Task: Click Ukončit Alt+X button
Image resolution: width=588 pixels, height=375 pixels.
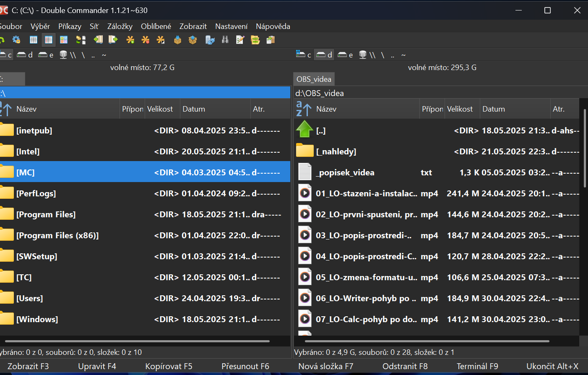Action: 552,366
